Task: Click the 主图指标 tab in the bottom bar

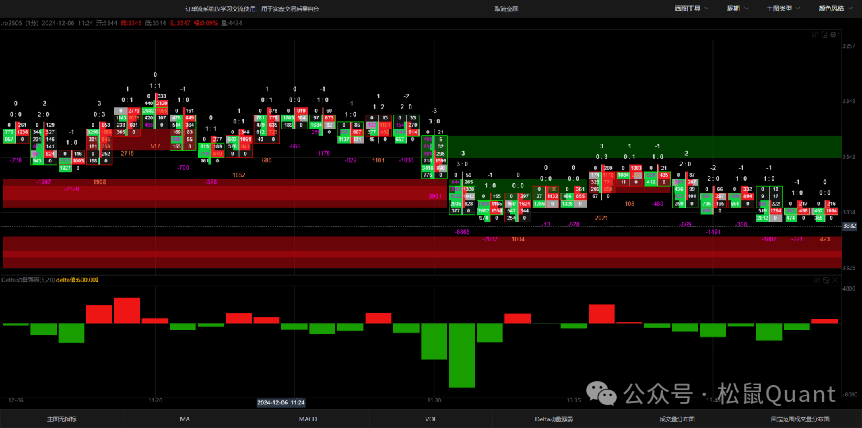Action: [x=62, y=419]
